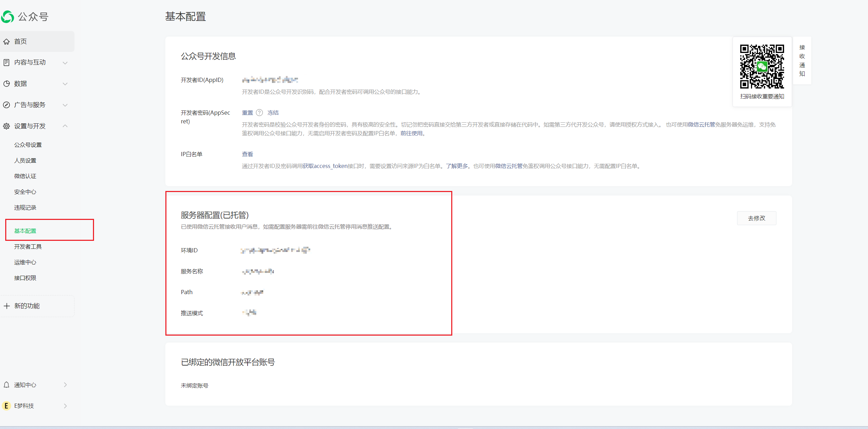Switch to 运维中心 in the sidebar
The image size is (868, 429).
(x=25, y=262)
